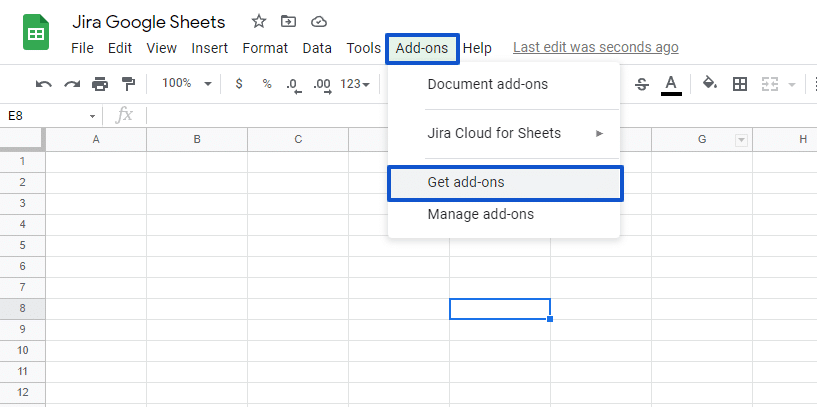Select all cells corner button
This screenshot has width=817, height=407.
(x=22, y=139)
